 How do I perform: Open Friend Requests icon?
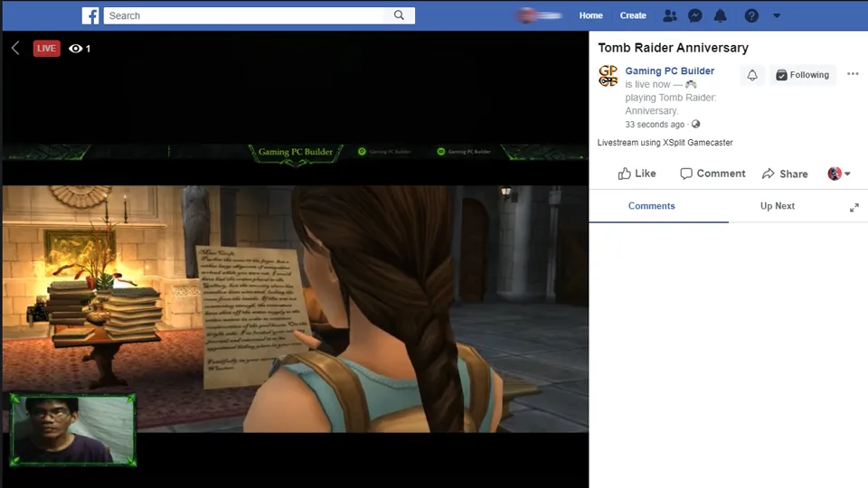(x=670, y=15)
